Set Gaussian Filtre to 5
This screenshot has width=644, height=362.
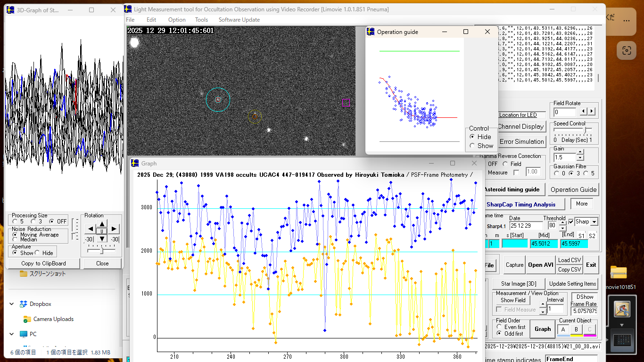(x=586, y=173)
